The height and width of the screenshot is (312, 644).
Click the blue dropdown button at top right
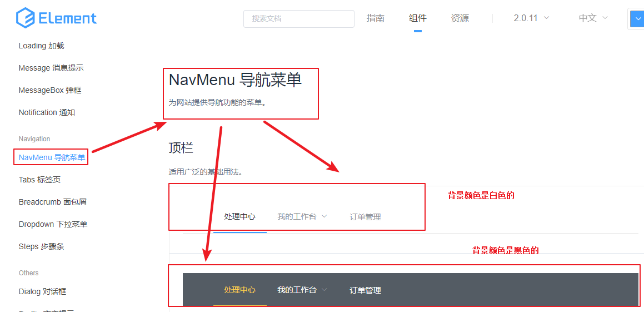click(x=637, y=19)
